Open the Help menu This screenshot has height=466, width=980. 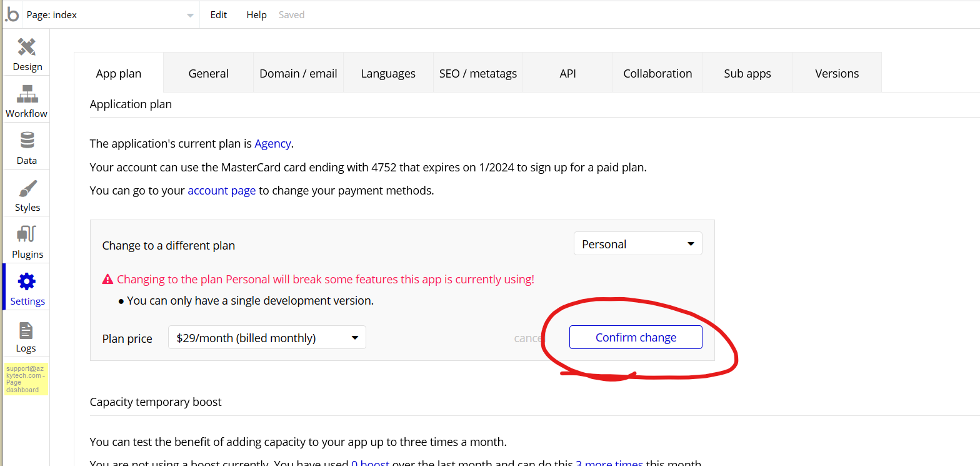point(256,15)
